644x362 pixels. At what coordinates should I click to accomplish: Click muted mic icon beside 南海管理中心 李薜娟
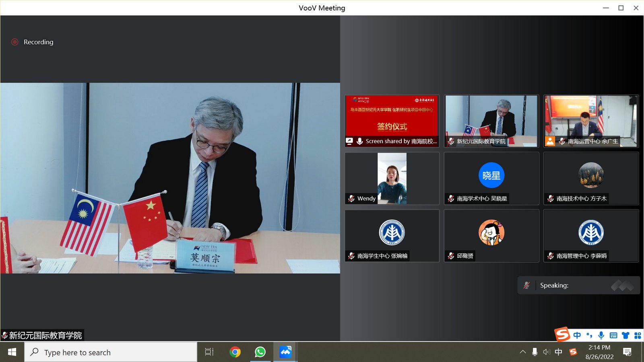(551, 256)
